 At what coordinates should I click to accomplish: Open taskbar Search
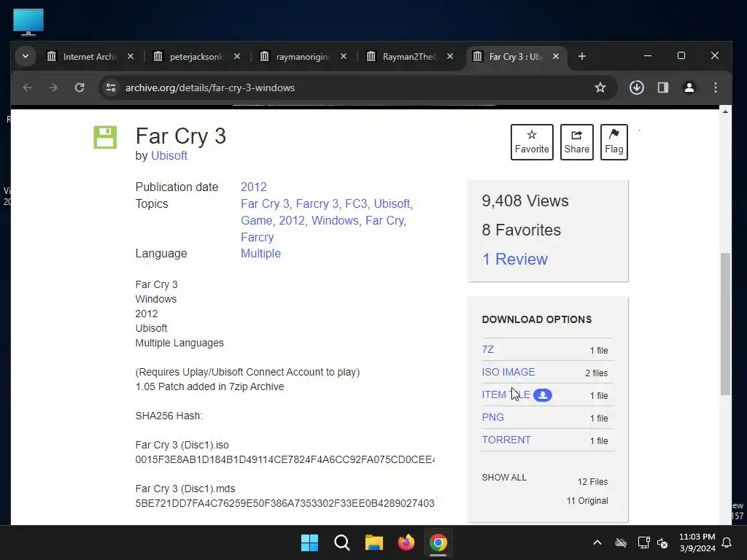click(x=342, y=542)
